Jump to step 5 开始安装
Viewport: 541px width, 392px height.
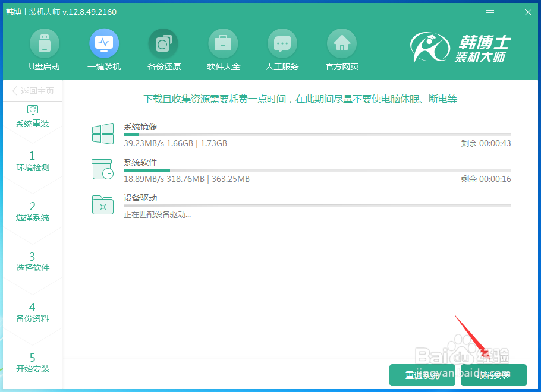point(33,362)
